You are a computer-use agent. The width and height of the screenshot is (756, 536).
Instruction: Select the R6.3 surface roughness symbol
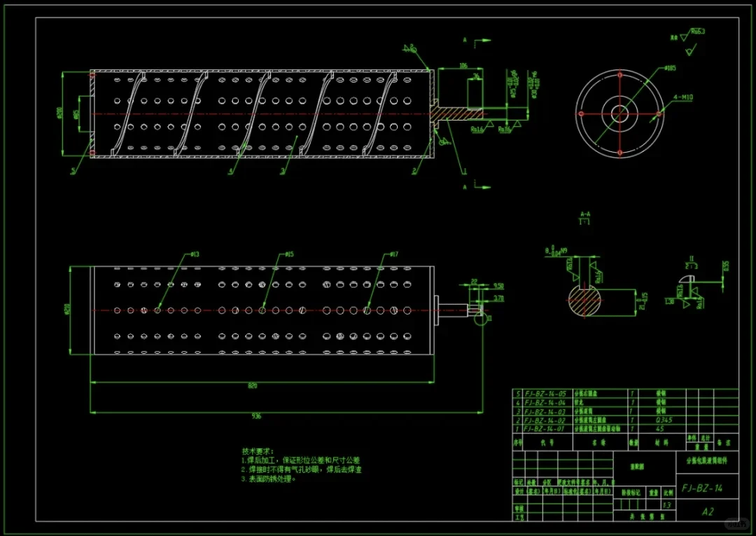tap(696, 31)
